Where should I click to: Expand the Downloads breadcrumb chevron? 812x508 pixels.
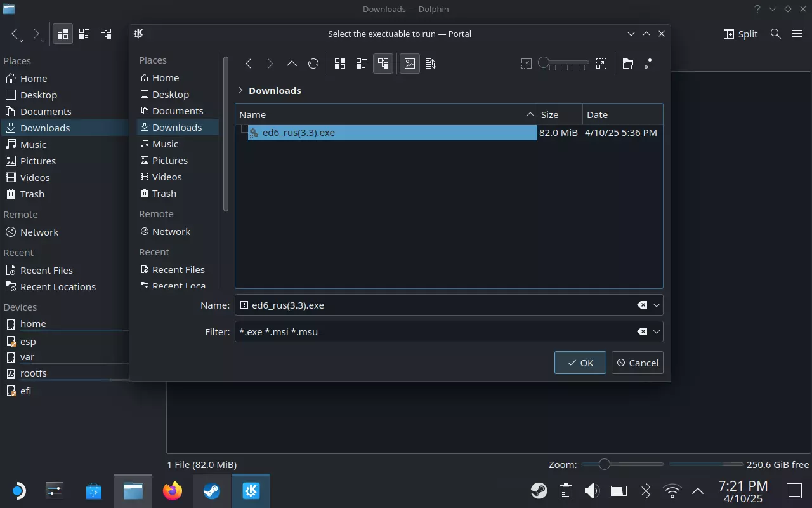coord(240,91)
